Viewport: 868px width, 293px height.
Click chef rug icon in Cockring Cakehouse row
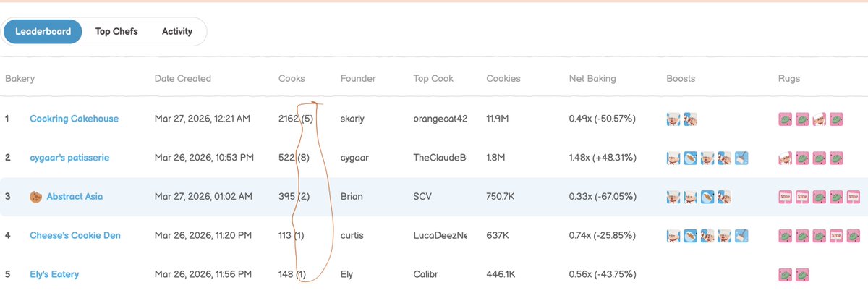[x=819, y=119]
